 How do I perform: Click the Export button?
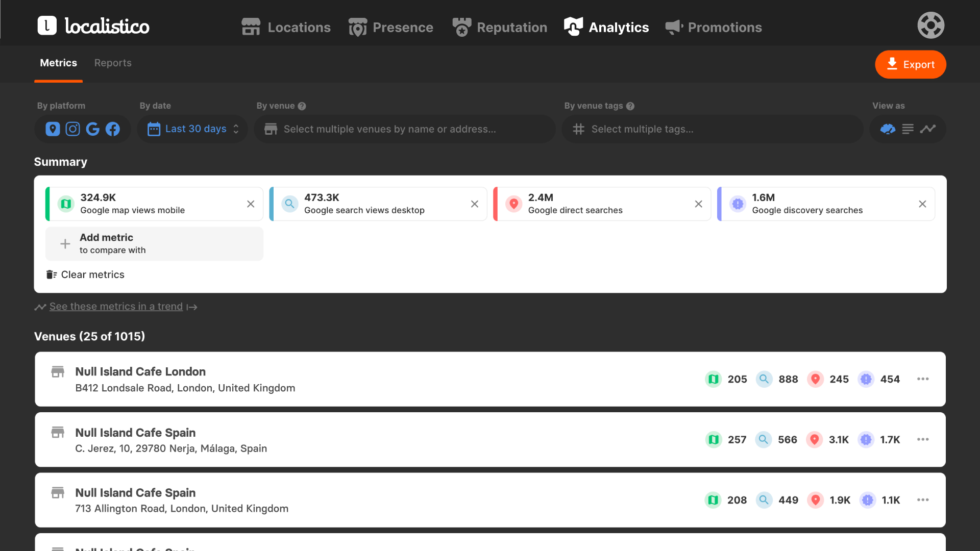(x=910, y=64)
